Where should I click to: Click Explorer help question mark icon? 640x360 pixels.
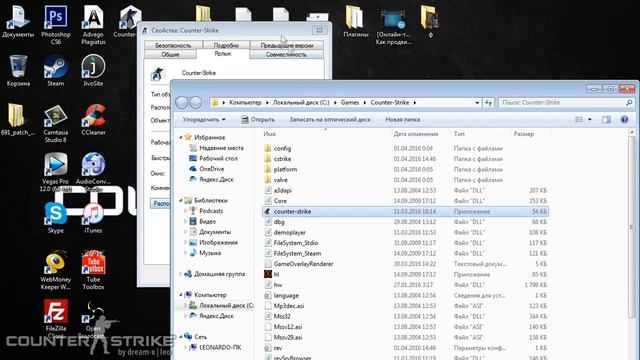(x=624, y=119)
